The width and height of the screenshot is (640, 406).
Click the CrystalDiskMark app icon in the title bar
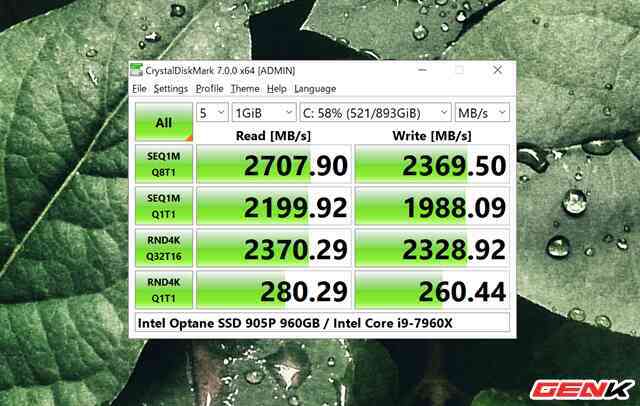(x=136, y=71)
